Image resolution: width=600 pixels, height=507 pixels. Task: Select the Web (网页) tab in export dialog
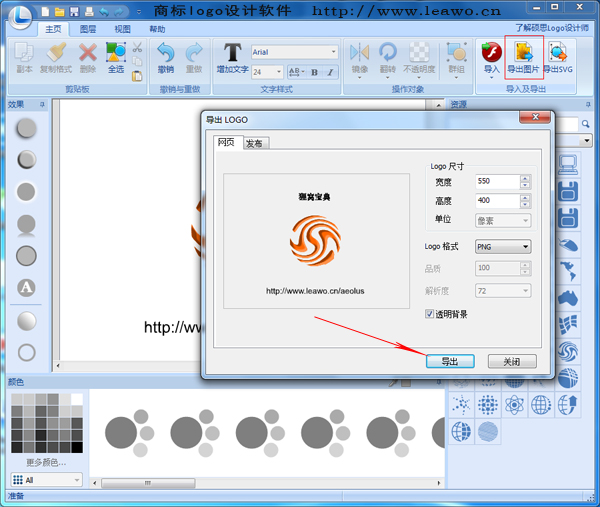[226, 142]
